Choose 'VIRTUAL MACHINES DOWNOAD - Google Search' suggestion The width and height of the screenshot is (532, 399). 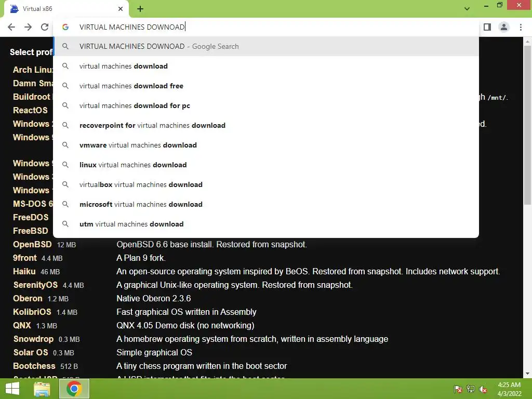(266, 46)
